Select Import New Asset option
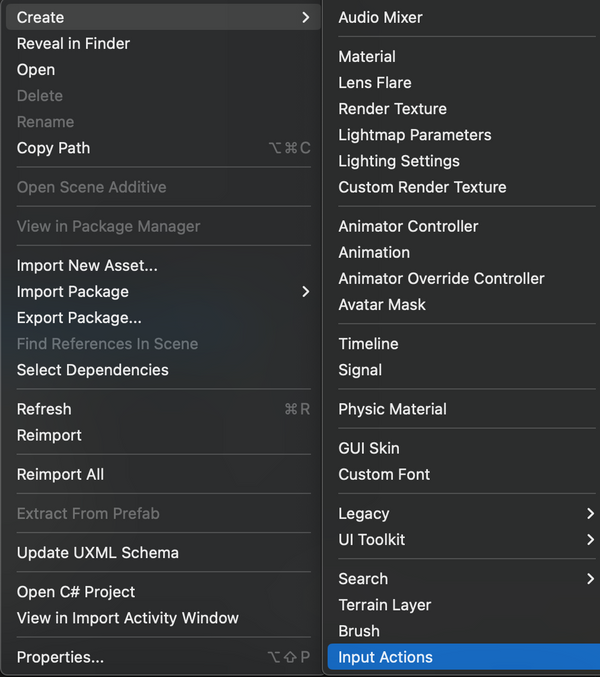Image resolution: width=600 pixels, height=677 pixels. [x=87, y=266]
